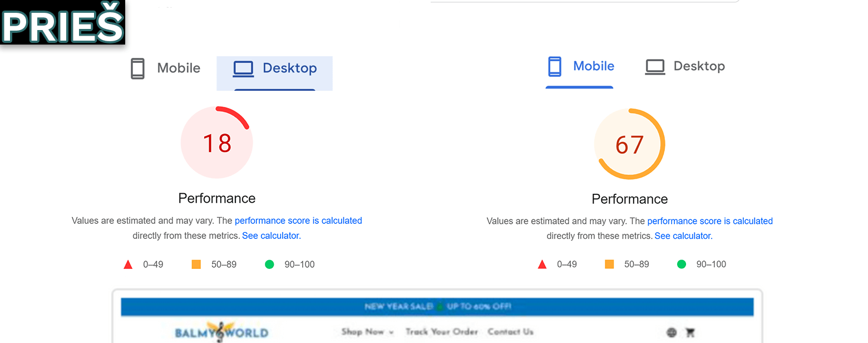Click the left Desktop laptop icon
The height and width of the screenshot is (343, 868).
click(x=243, y=68)
